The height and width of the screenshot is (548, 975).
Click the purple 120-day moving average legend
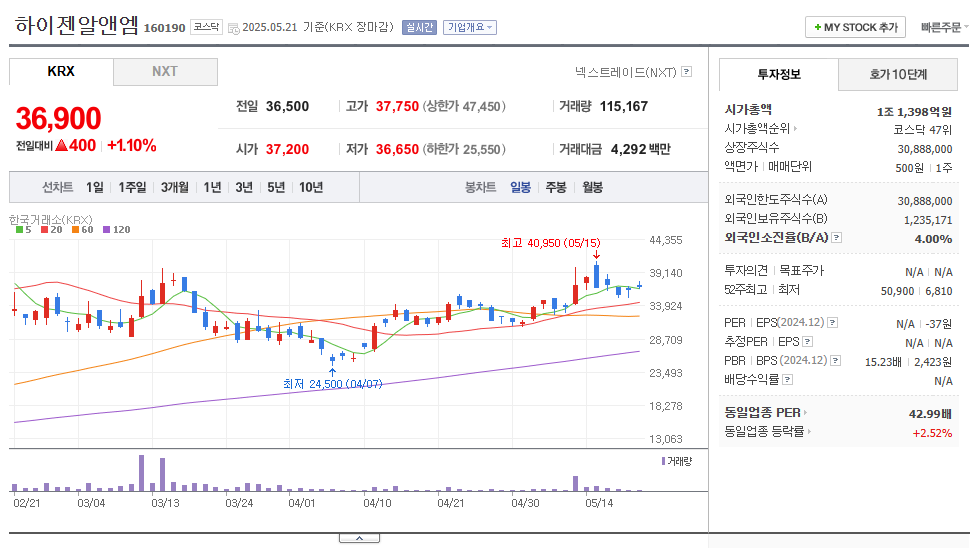pos(117,230)
